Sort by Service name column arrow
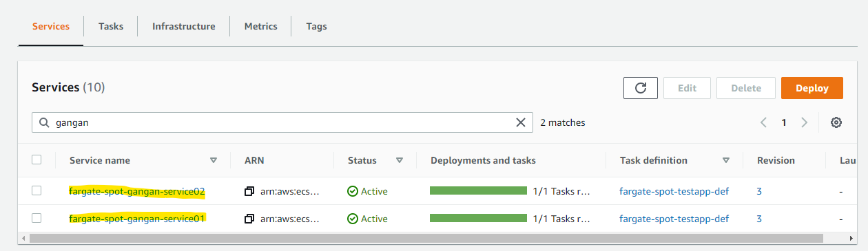This screenshot has width=868, height=251. pos(214,160)
